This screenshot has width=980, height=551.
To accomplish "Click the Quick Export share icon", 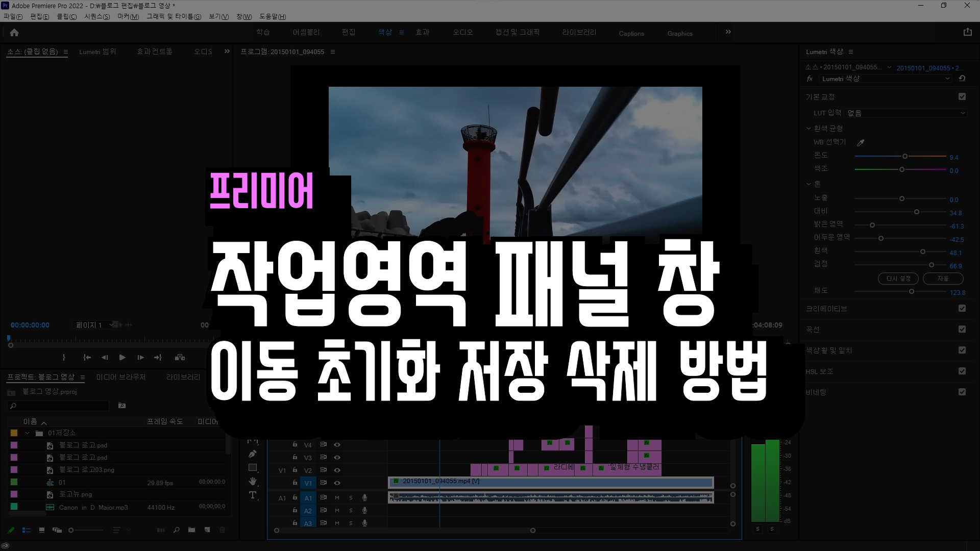I will (967, 32).
